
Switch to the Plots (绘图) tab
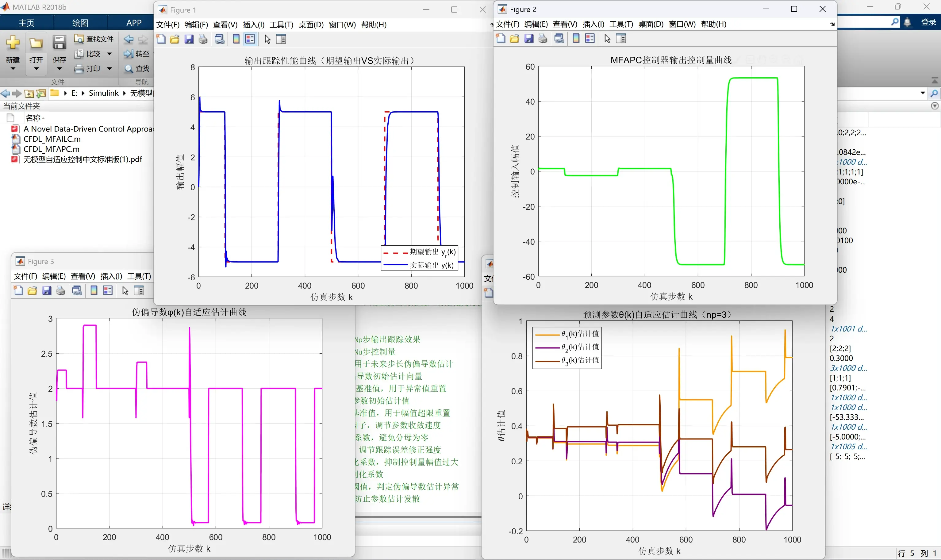[x=80, y=23]
